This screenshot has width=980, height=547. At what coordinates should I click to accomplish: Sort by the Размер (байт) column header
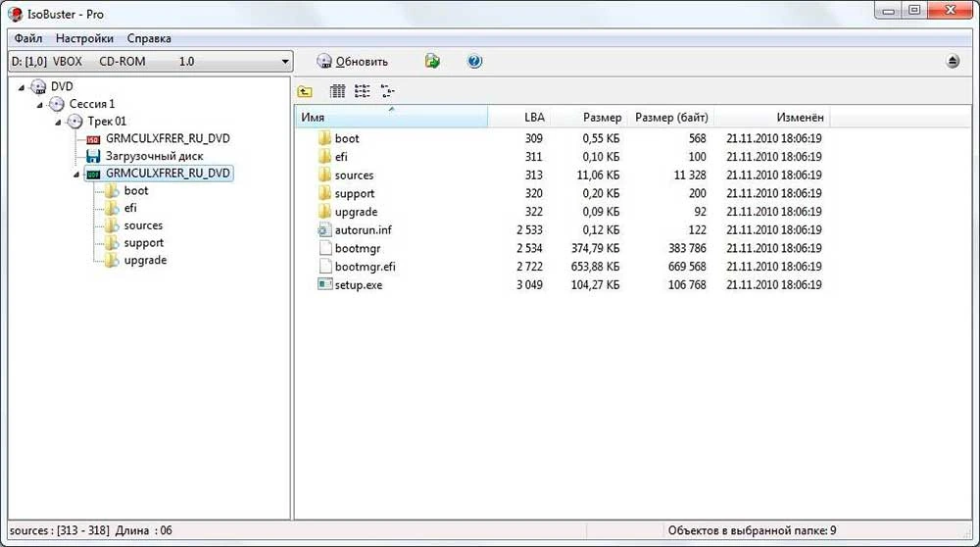click(x=670, y=117)
